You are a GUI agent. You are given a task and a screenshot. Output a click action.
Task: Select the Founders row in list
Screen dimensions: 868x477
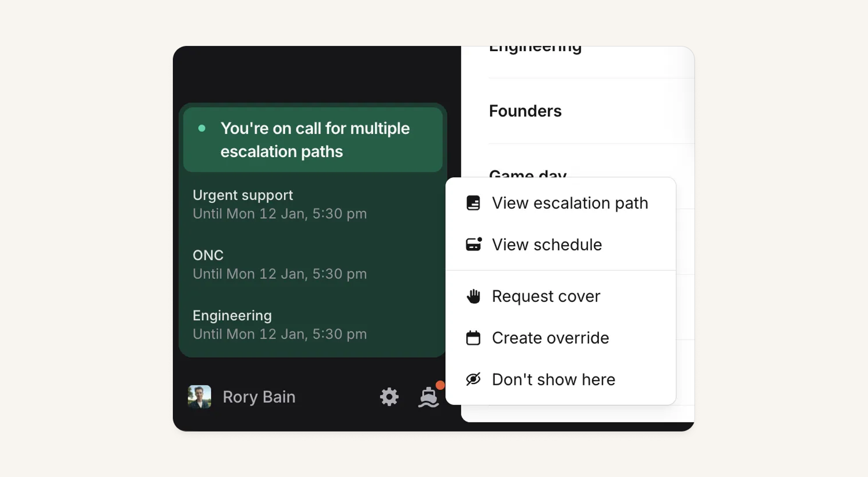(525, 111)
